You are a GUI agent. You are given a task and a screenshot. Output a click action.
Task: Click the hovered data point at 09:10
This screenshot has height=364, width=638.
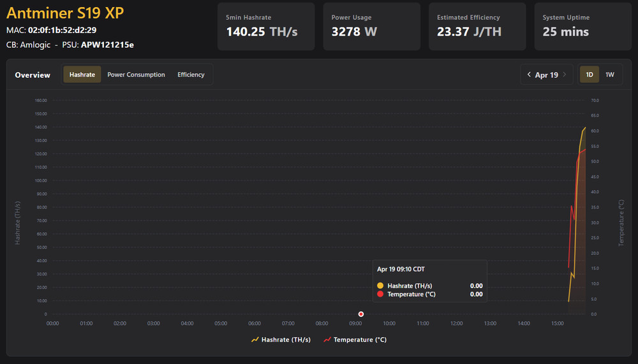pyautogui.click(x=361, y=314)
